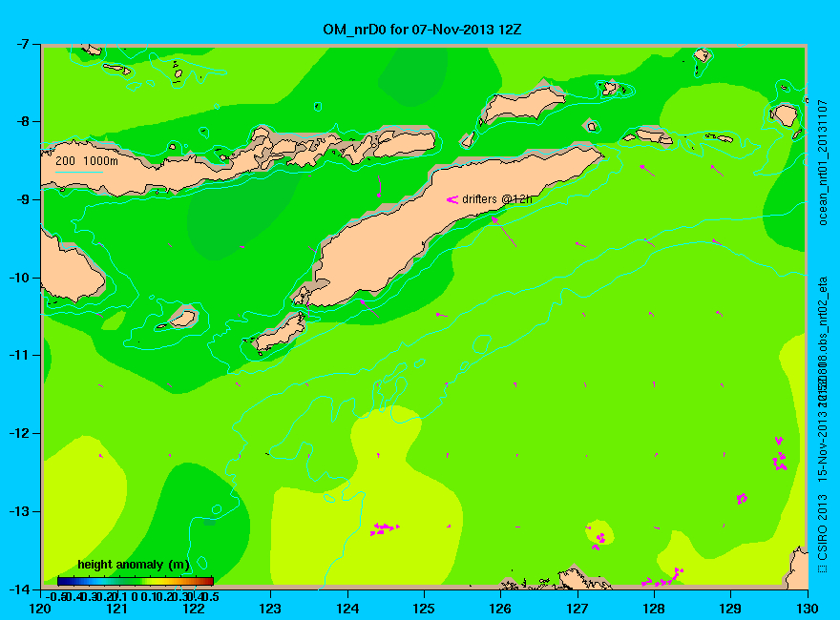Click longitude label '126' on the x-axis
840x620 pixels.
500,609
